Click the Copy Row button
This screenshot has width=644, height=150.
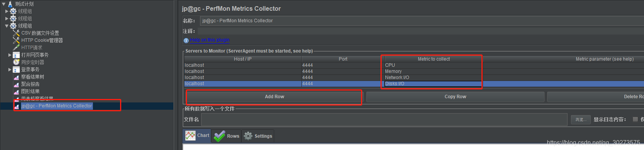pyautogui.click(x=455, y=97)
